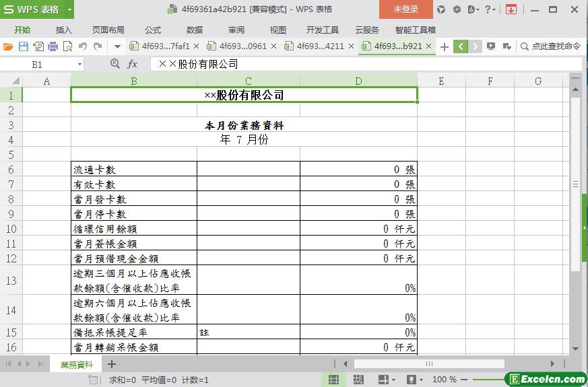
Task: Go to previous document tab green arrow
Action: pyautogui.click(x=461, y=47)
